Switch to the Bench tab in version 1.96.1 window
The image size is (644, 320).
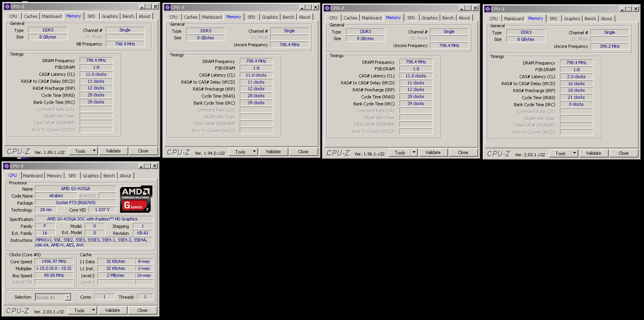(x=448, y=18)
